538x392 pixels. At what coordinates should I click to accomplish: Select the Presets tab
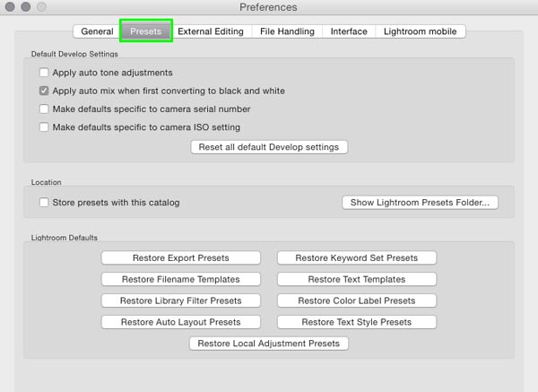coord(146,31)
